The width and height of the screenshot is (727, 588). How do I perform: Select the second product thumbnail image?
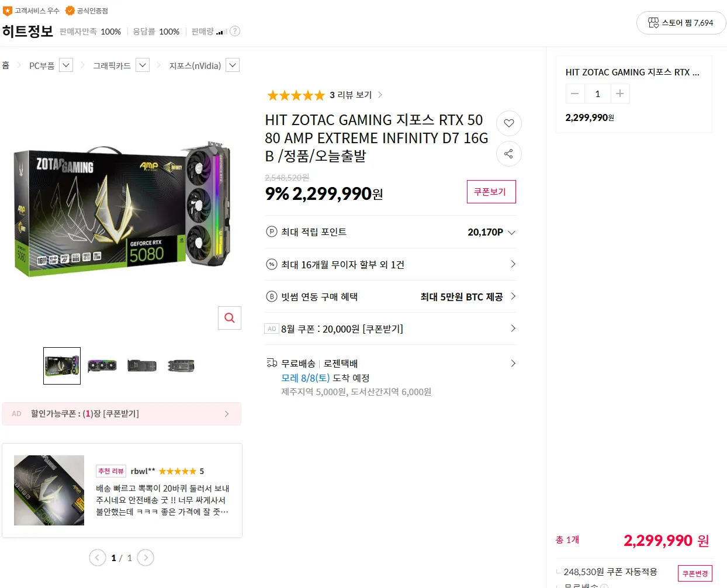point(102,366)
